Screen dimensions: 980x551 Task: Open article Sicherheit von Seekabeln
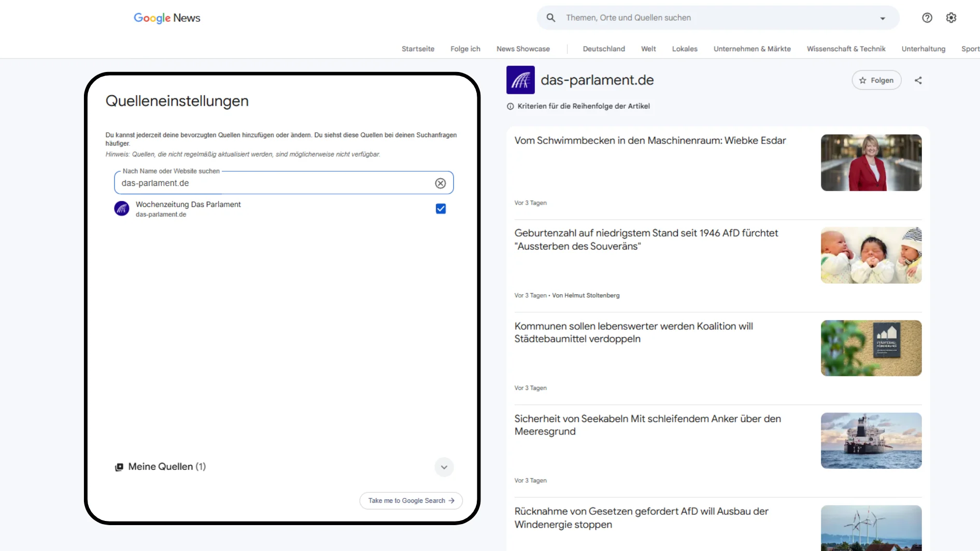(x=647, y=425)
